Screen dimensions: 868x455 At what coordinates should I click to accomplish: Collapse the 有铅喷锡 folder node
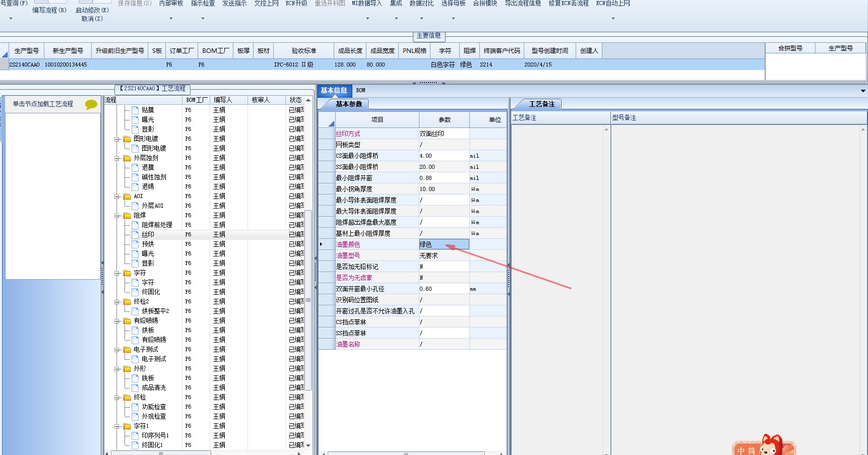[x=117, y=321]
